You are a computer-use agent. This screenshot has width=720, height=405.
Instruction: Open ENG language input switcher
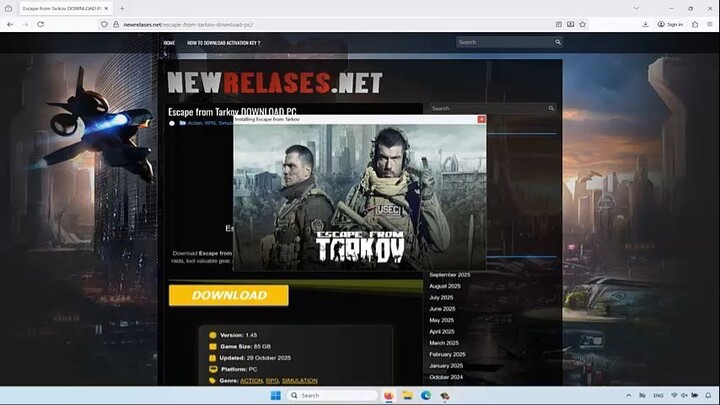[658, 395]
